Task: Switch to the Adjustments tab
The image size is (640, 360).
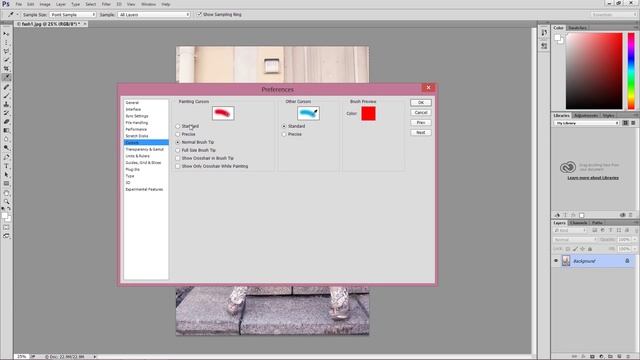Action: 586,116
